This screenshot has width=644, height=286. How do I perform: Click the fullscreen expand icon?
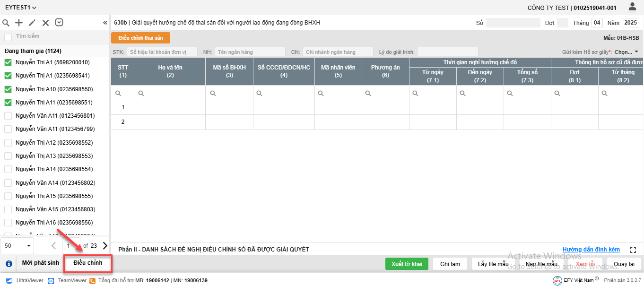click(634, 250)
